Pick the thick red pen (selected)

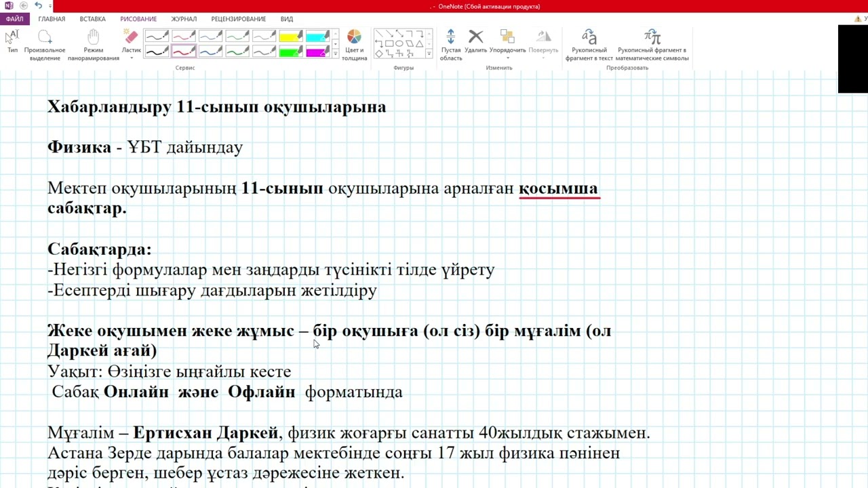click(184, 52)
